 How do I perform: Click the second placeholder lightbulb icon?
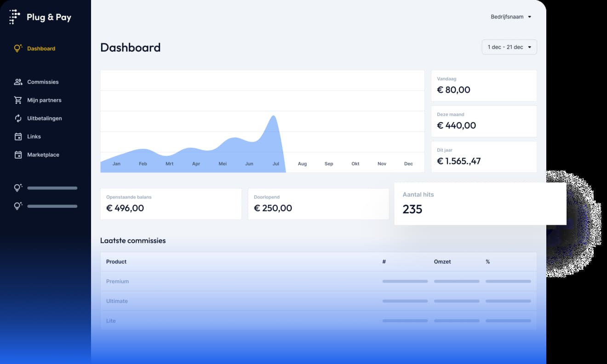[18, 206]
